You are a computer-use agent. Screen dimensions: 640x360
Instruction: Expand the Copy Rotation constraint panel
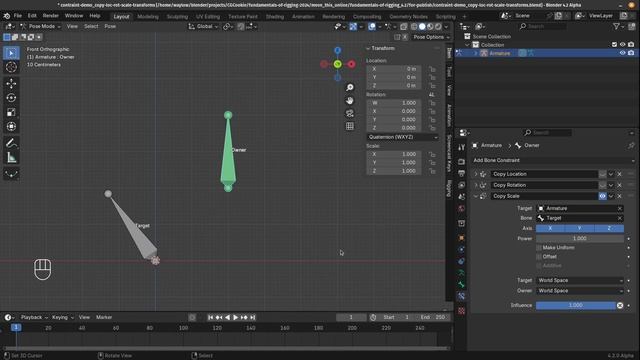tap(476, 185)
